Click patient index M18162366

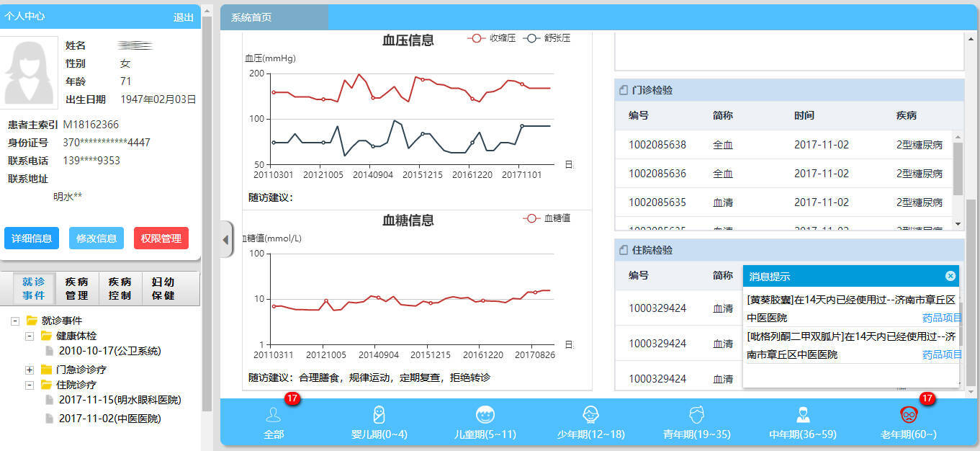tap(91, 125)
